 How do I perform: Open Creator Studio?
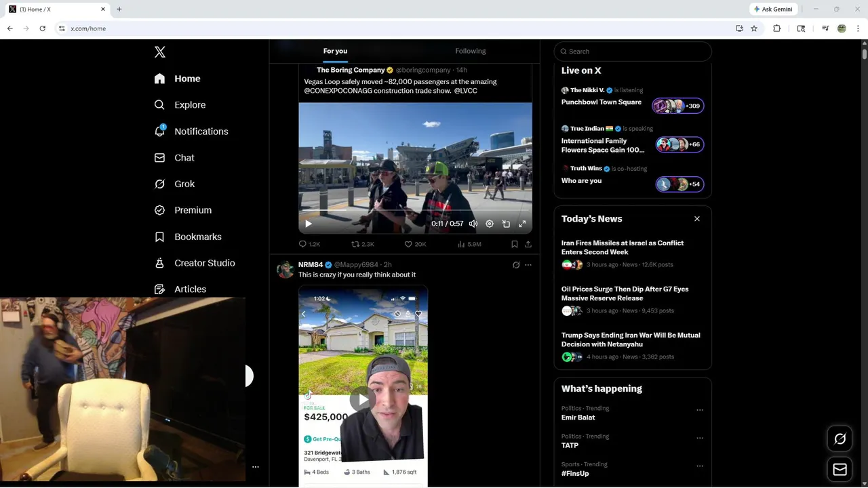(195, 263)
